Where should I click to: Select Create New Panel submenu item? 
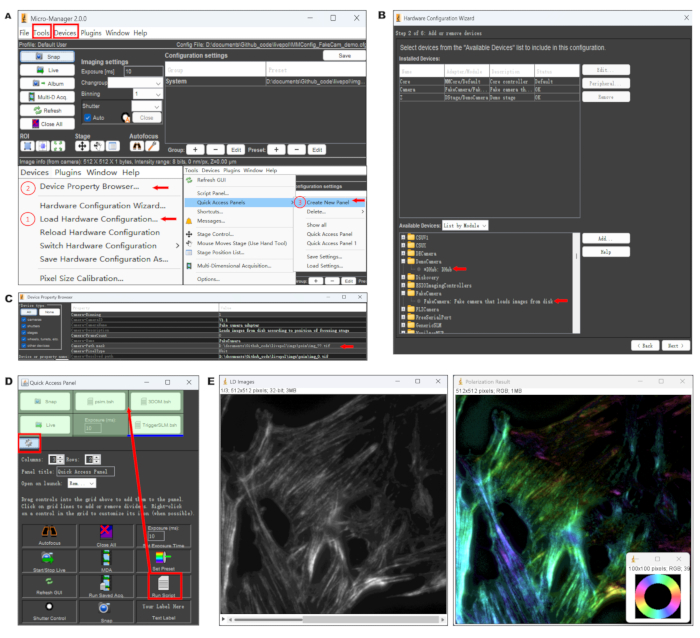pos(328,202)
